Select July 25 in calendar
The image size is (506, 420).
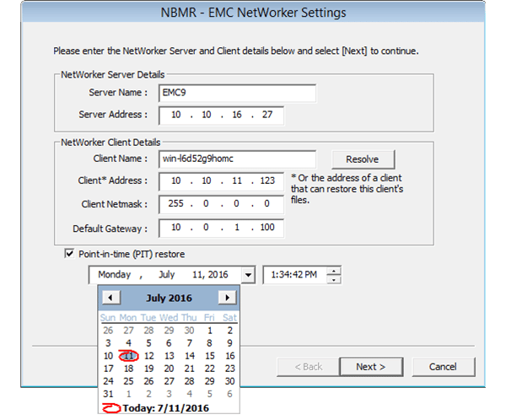point(128,381)
